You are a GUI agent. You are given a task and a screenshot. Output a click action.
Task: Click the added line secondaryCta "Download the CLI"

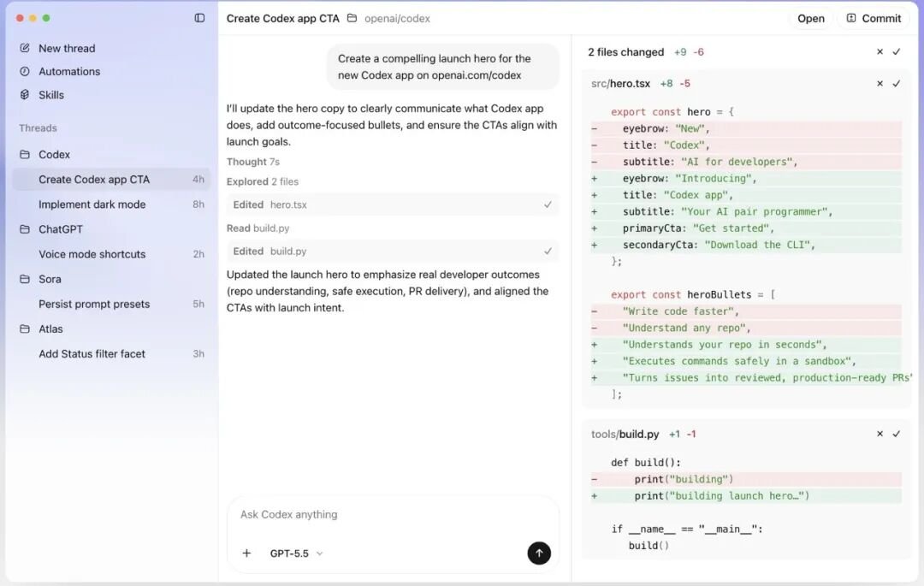point(746,245)
